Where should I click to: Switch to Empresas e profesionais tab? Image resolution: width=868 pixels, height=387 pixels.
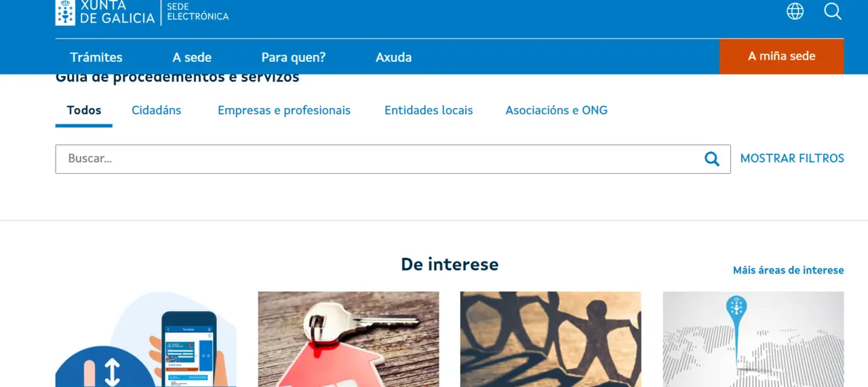[x=284, y=110]
